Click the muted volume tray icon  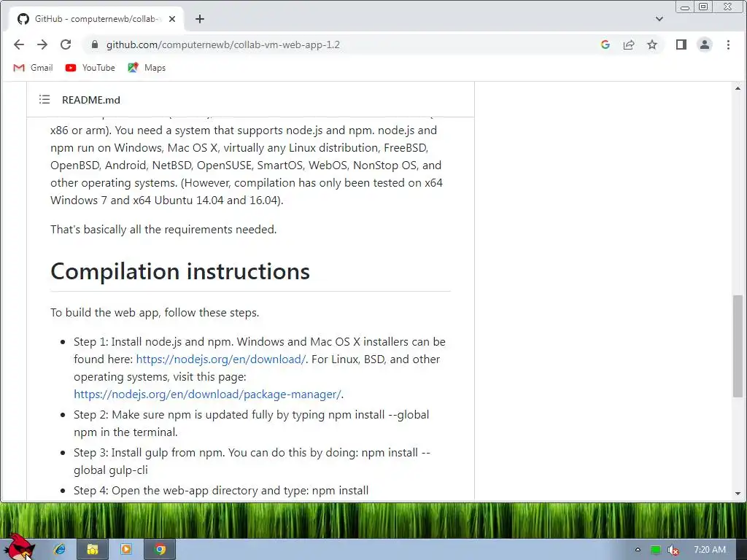(x=673, y=550)
